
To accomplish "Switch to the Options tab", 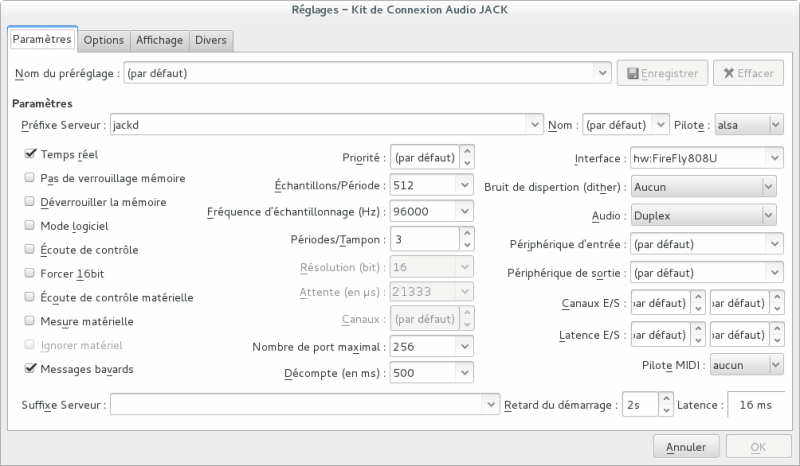I will 104,40.
